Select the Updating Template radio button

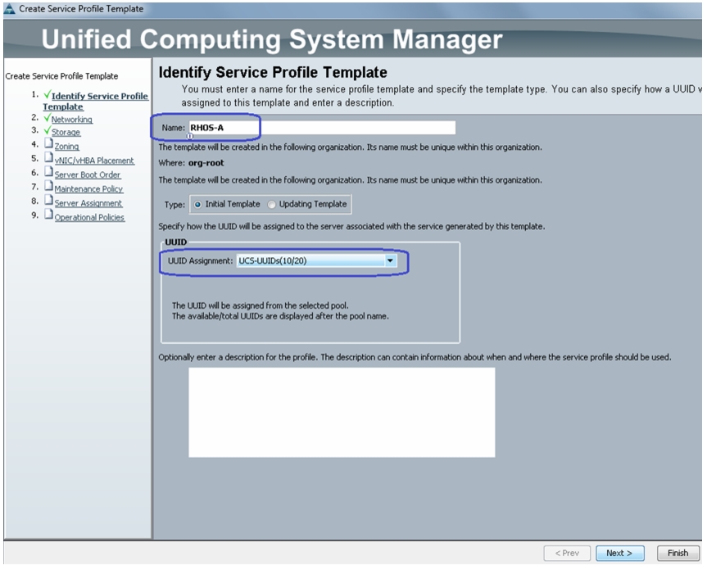click(271, 205)
